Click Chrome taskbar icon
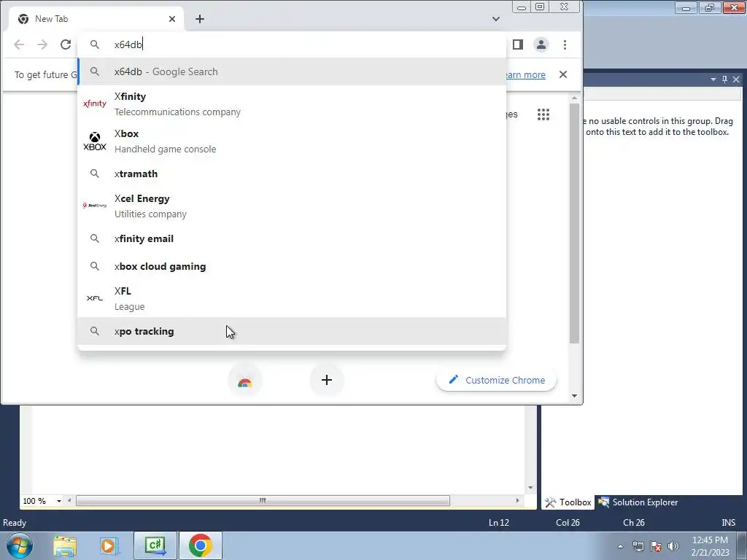747x560 pixels. point(201,545)
